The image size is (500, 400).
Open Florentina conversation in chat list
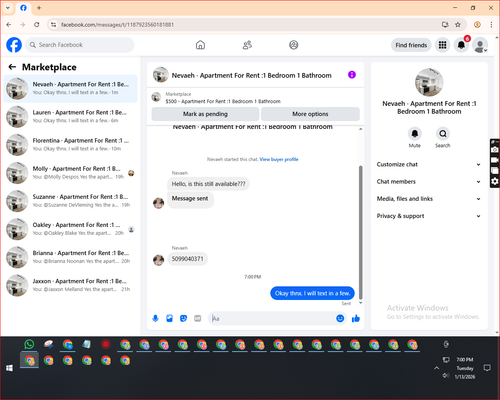[70, 145]
